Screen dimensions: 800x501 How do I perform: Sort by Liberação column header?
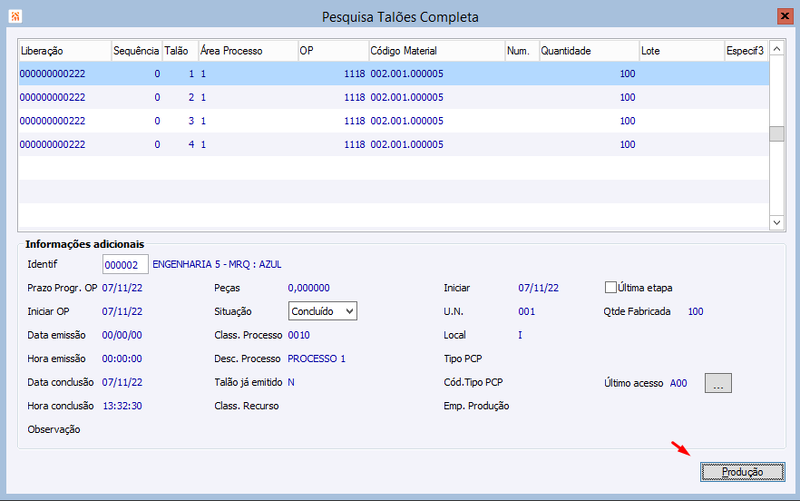[65, 51]
